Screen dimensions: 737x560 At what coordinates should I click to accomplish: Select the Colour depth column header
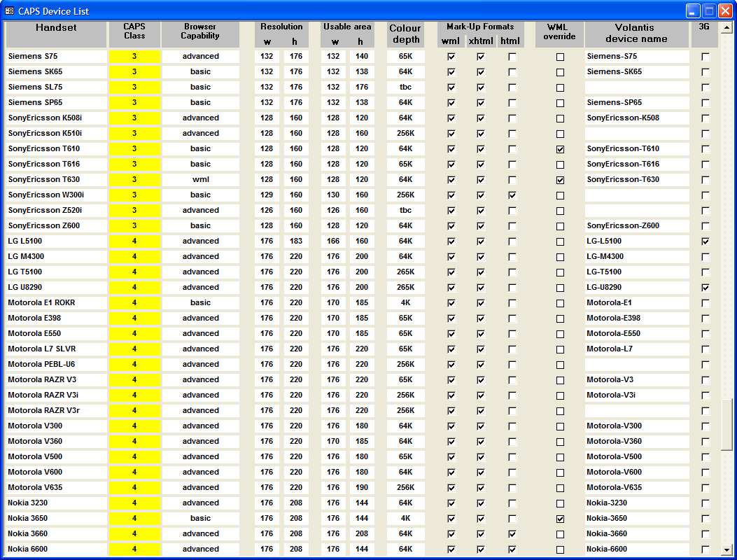tap(405, 34)
